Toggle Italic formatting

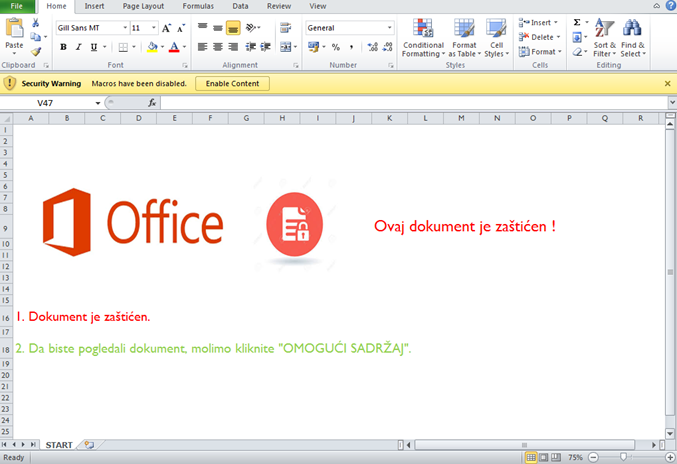pyautogui.click(x=79, y=47)
